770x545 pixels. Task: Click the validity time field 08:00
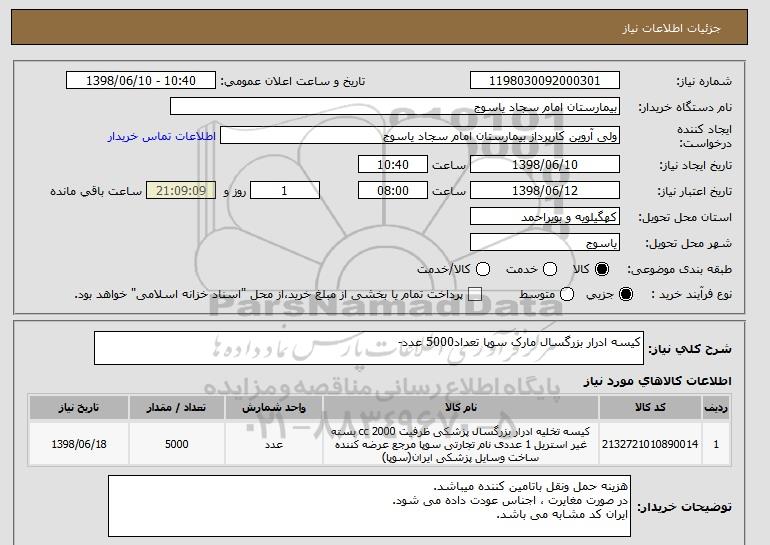tap(393, 191)
